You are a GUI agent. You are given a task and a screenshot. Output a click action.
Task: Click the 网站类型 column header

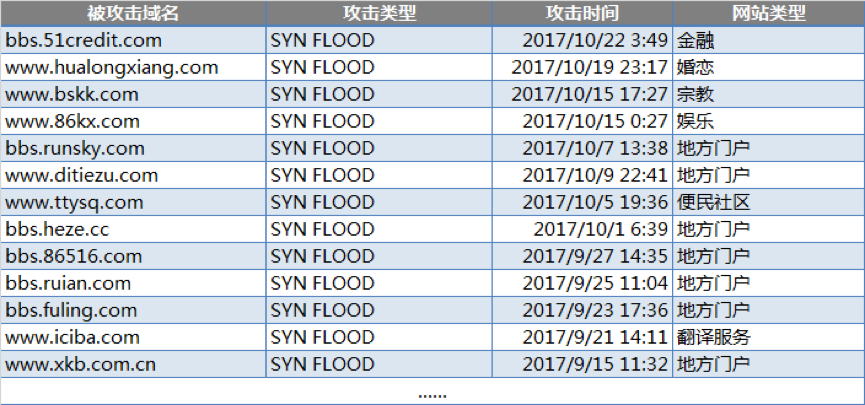(768, 13)
